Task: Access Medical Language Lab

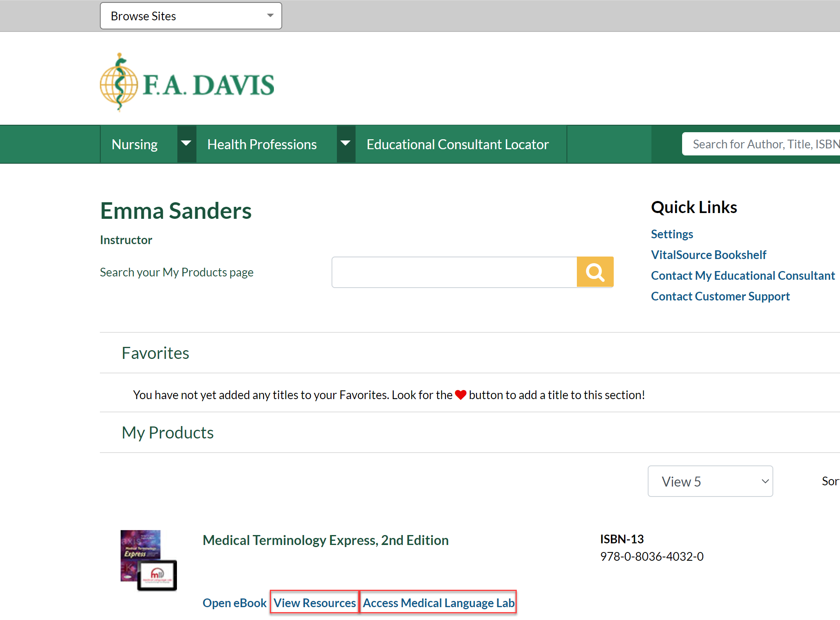Action: coord(438,603)
